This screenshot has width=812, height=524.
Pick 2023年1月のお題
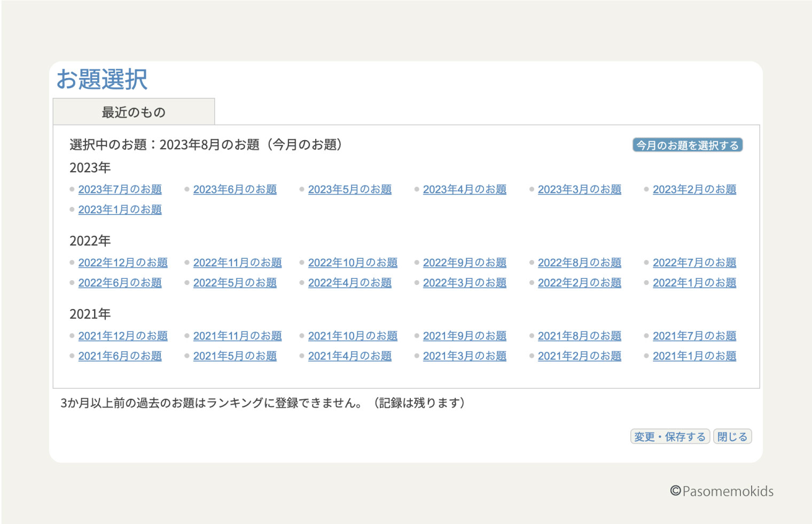(120, 210)
